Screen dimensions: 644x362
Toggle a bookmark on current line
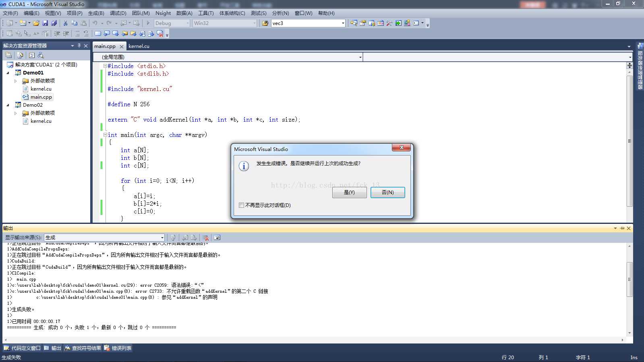coord(97,34)
